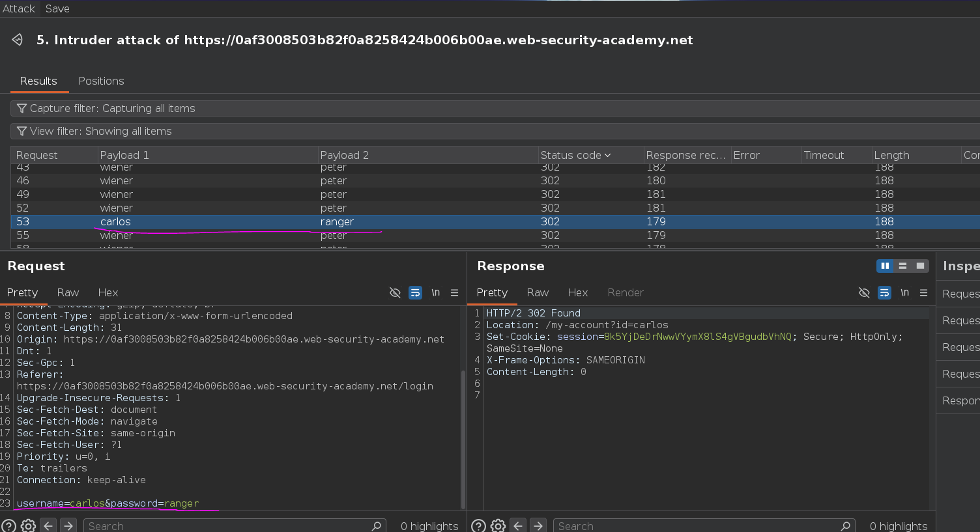Screen dimensions: 980x532
Task: Select the Request Pretty tab
Action: click(x=23, y=292)
